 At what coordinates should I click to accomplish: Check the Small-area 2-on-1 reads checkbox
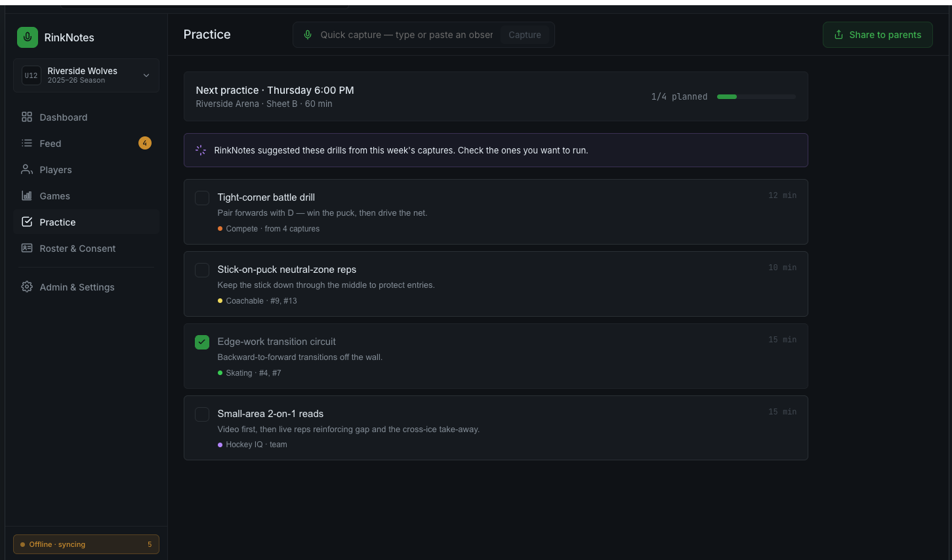[202, 414]
